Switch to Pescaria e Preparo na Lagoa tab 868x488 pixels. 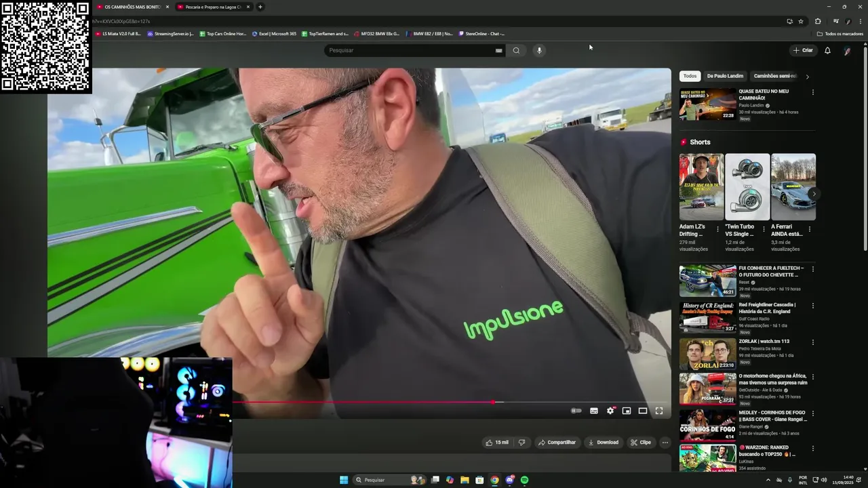(x=213, y=7)
